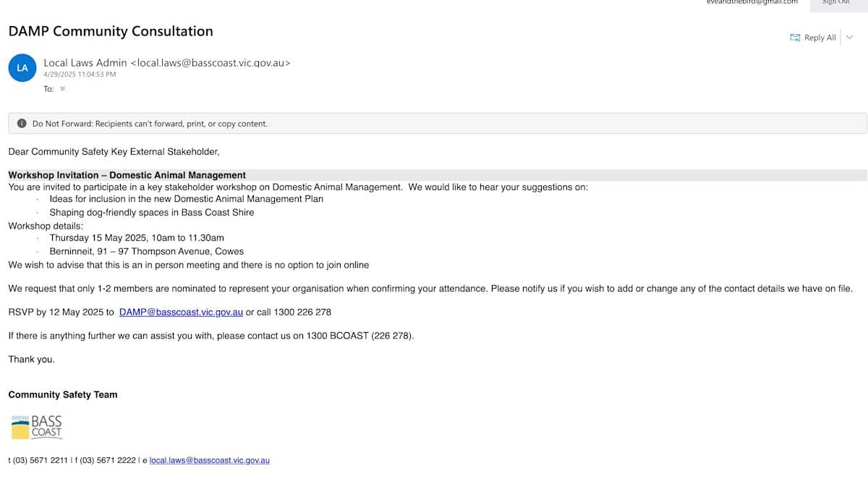Viewport: 868px width, 479px height.
Task: Click the info icon in Do Not Forward banner
Action: click(22, 124)
